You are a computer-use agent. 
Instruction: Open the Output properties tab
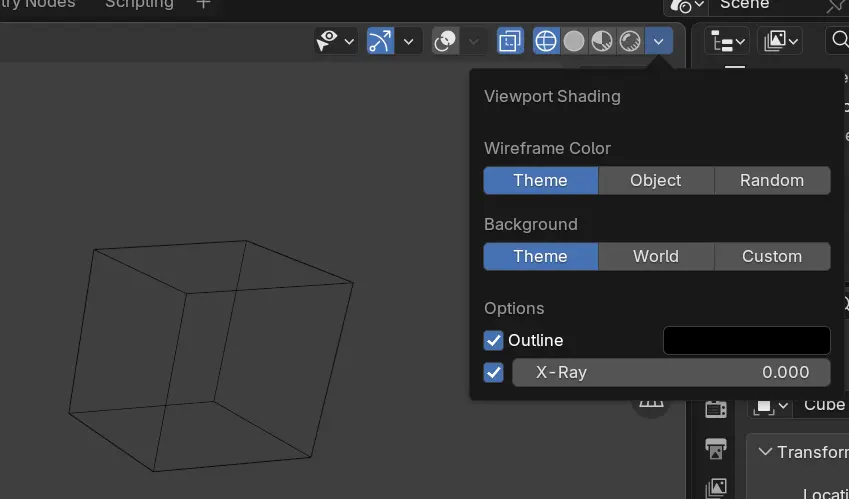716,448
